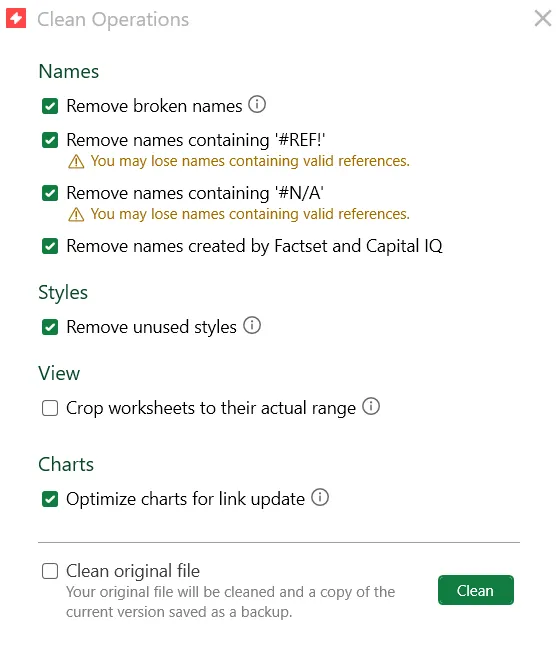Viewport: 560px width, 645px height.
Task: Toggle the Remove unused styles checkbox
Action: (x=50, y=327)
